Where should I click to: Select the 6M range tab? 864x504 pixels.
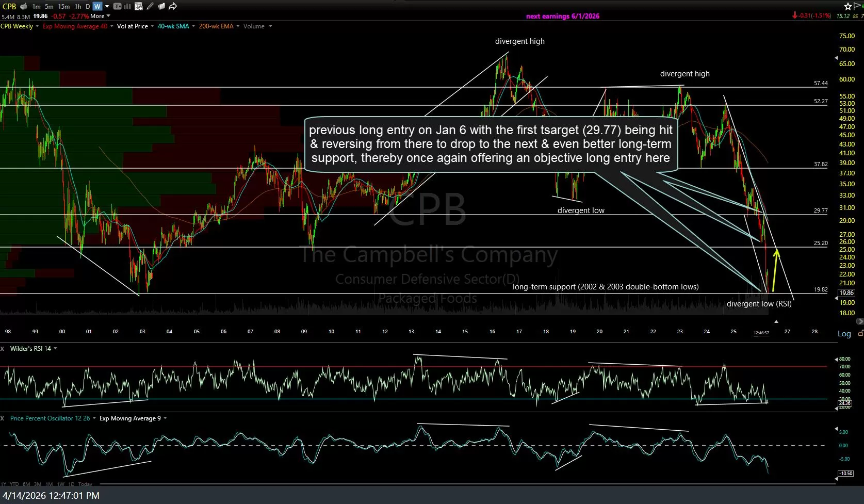coord(26,484)
